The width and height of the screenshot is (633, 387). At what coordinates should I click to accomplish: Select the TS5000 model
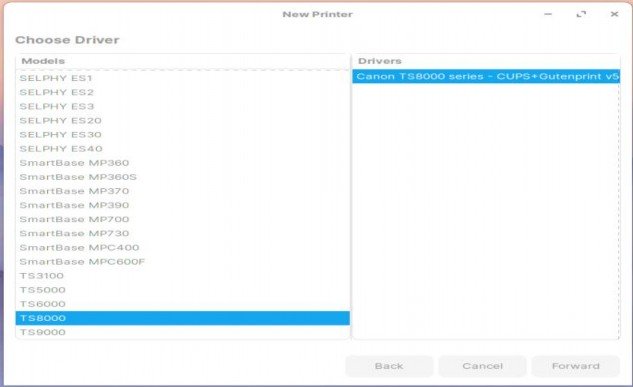pos(182,290)
